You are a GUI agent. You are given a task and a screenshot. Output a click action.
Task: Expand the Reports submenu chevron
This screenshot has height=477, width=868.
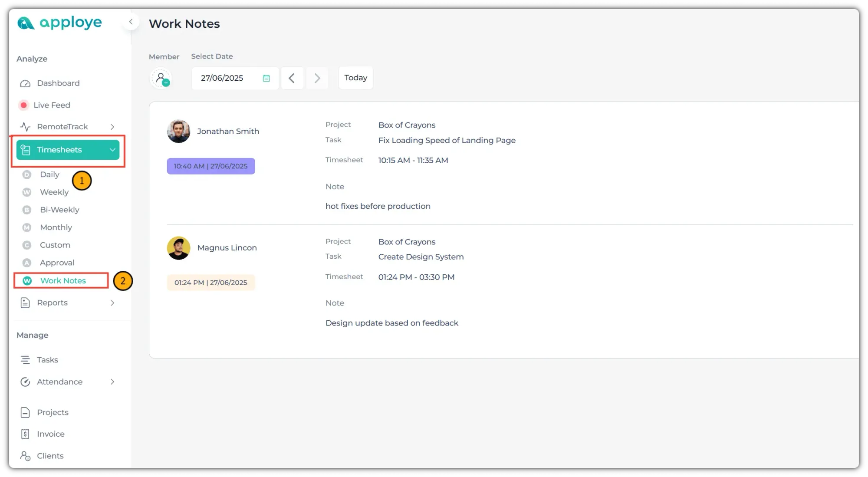tap(112, 303)
